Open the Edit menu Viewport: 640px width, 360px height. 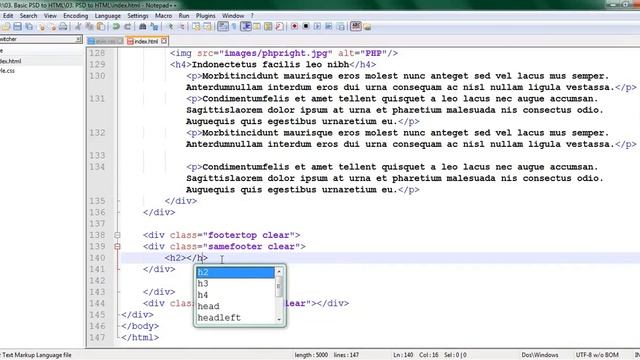(x=8, y=16)
